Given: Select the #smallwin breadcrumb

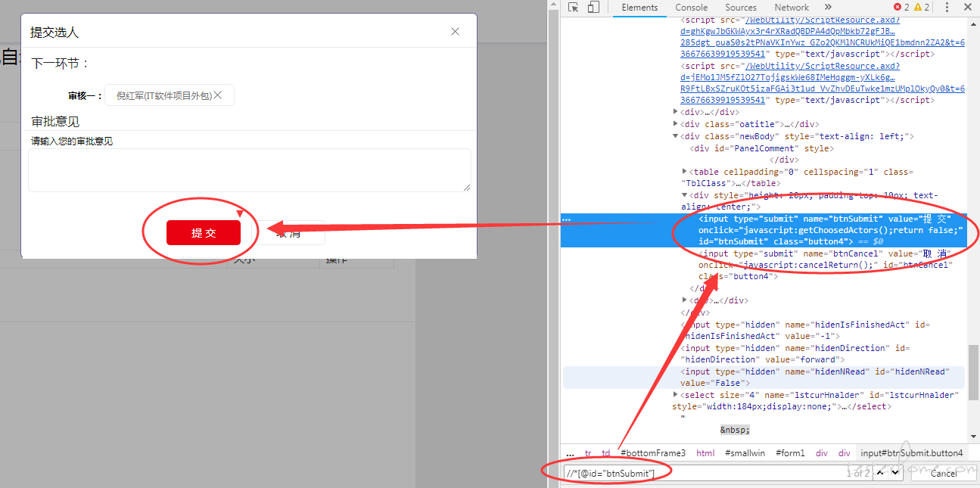Looking at the screenshot, I should (745, 453).
